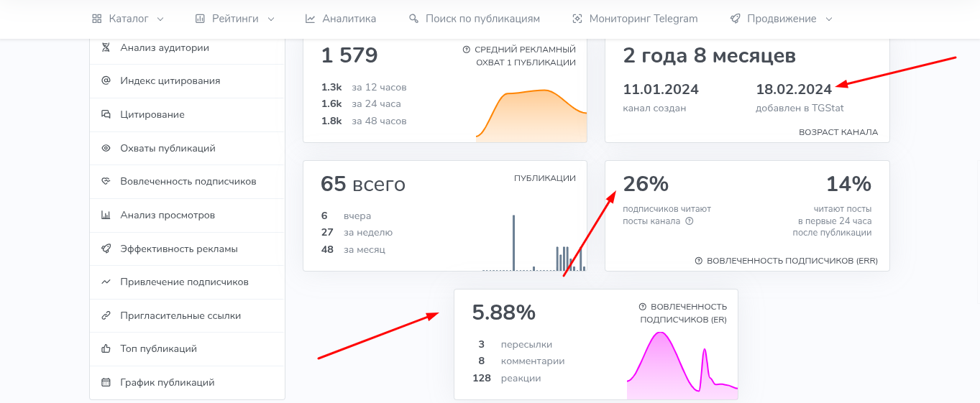Click the '1.8k за 48 часов' row

pyautogui.click(x=364, y=121)
